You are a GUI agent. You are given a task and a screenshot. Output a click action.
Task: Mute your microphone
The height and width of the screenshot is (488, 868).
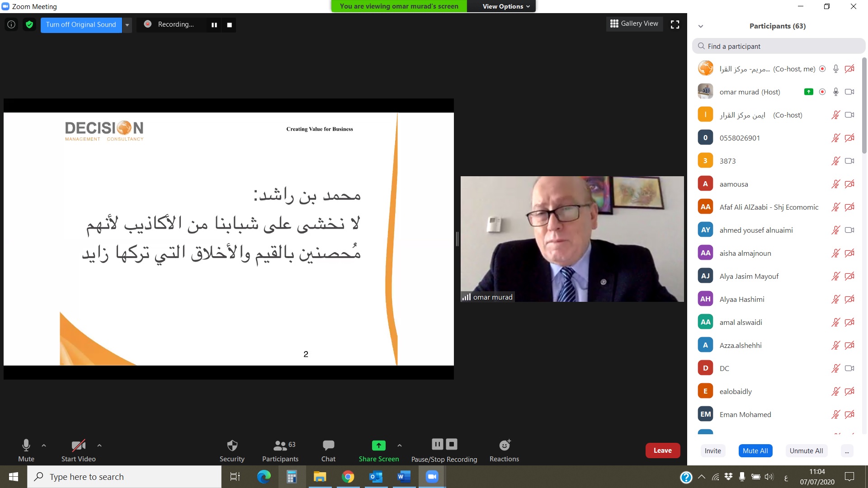click(26, 450)
